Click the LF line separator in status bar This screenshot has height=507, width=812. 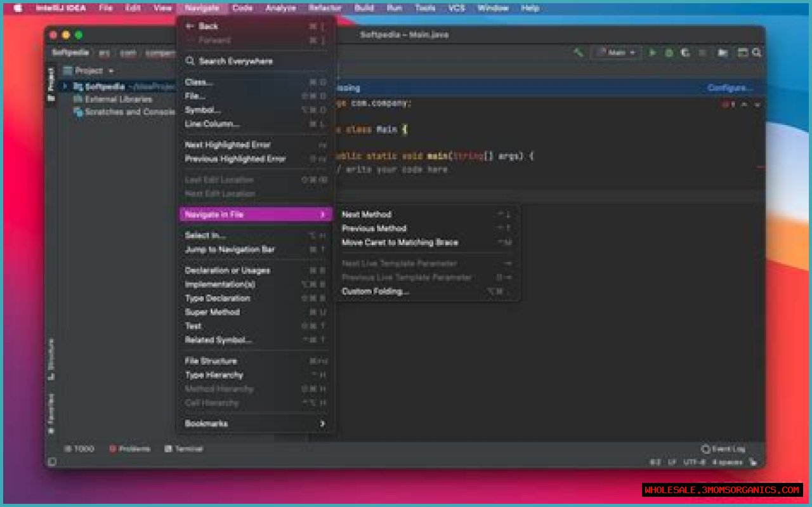click(x=672, y=463)
